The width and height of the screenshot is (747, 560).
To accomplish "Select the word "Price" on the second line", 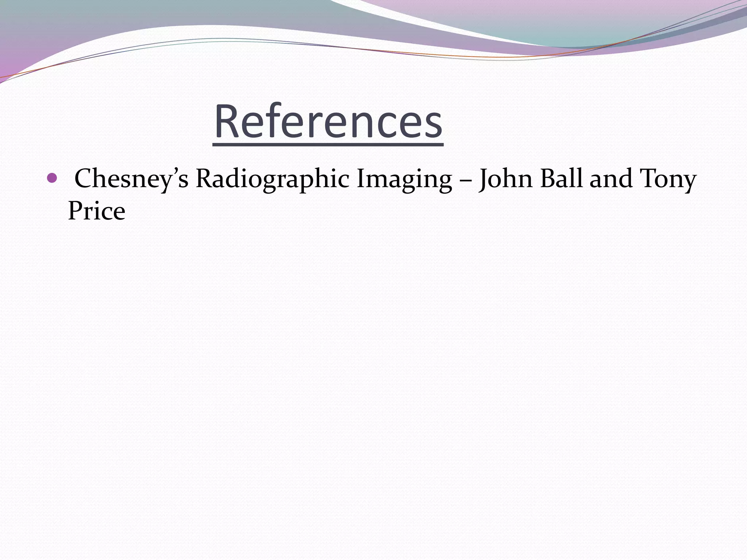I will [x=97, y=211].
